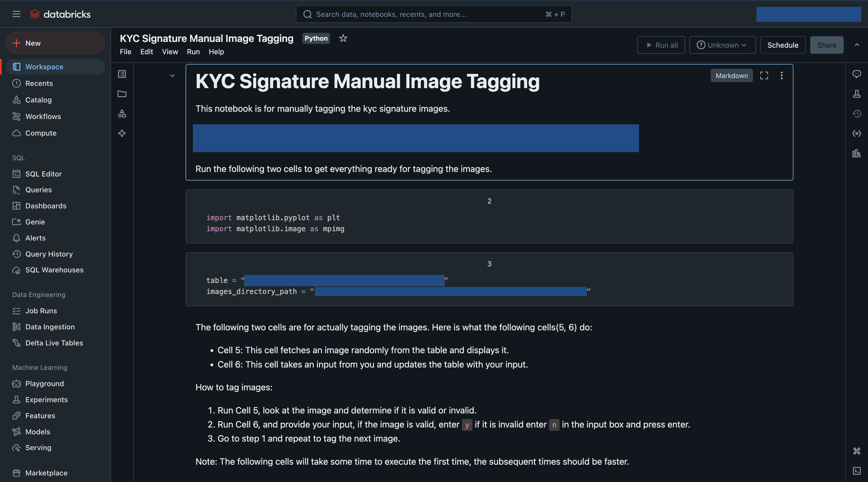Open the MLflow experiments flask icon
The height and width of the screenshot is (482, 868).
click(856, 94)
